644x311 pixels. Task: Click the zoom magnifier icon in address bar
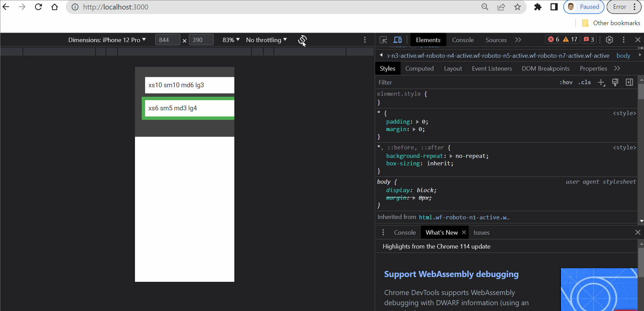click(x=485, y=7)
